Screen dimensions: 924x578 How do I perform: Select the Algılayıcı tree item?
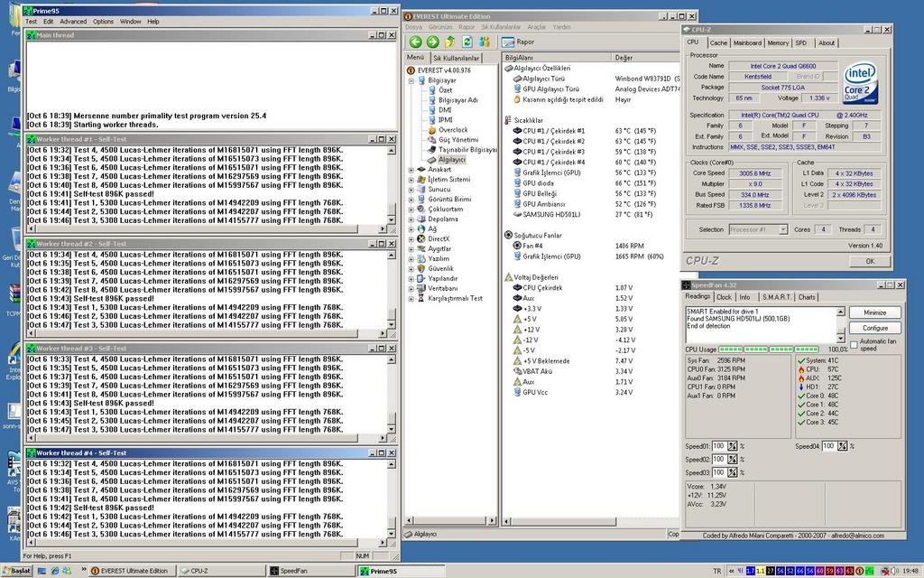pos(451,160)
